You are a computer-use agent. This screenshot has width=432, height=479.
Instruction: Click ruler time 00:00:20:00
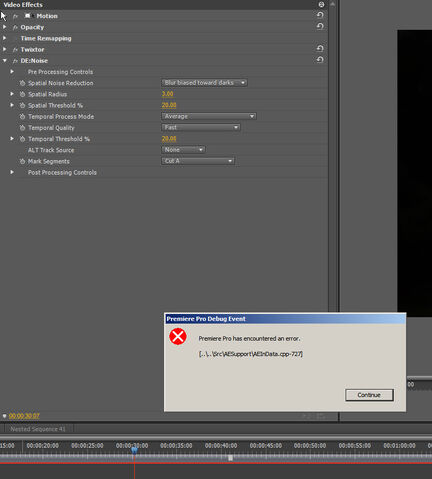(x=43, y=446)
